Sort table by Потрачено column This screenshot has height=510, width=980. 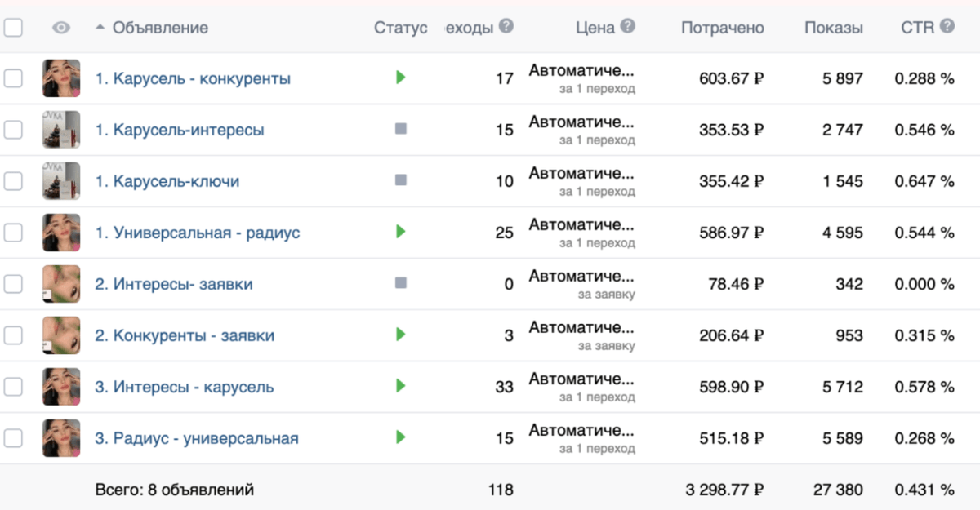(722, 28)
